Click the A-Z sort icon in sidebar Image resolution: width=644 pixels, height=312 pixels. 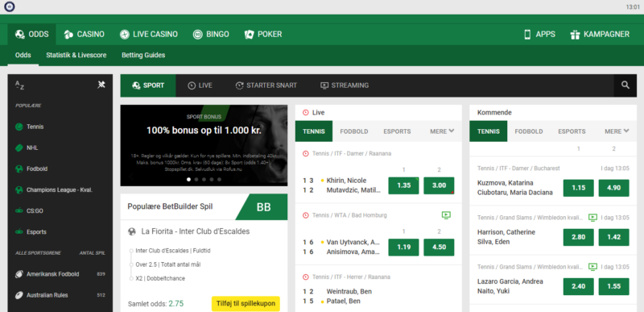(19, 85)
